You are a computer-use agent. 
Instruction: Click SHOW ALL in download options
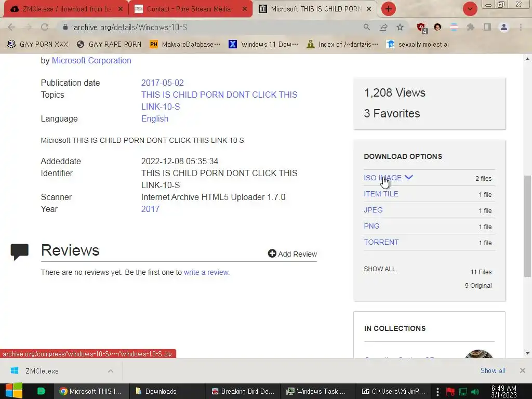380,269
